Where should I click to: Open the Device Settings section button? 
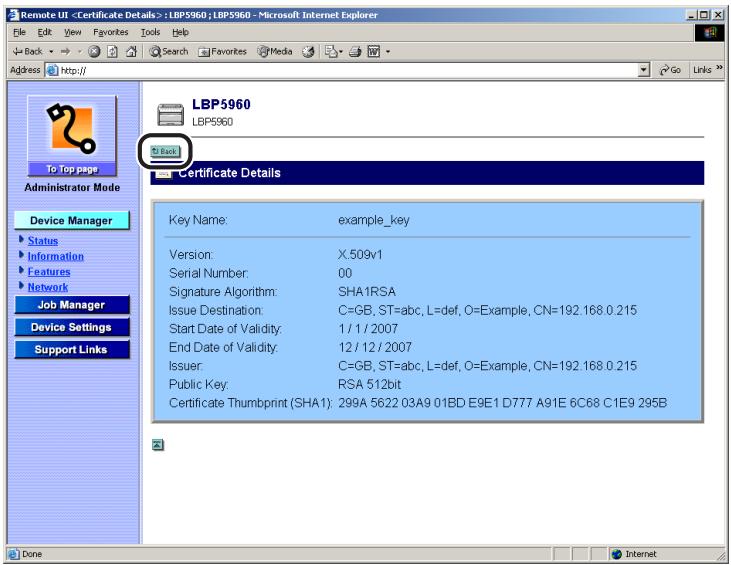72,327
